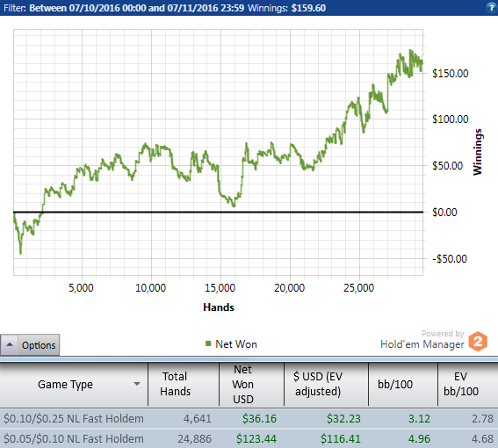The image size is (498, 448).
Task: Click the $50.00 axis label
Action: point(447,165)
